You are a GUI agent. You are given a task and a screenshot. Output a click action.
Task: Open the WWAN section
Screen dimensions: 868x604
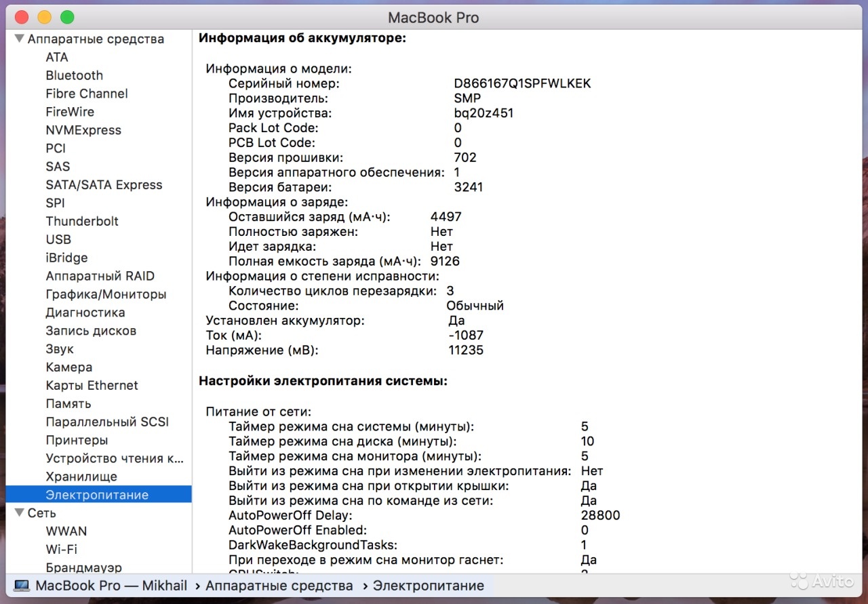pyautogui.click(x=66, y=531)
